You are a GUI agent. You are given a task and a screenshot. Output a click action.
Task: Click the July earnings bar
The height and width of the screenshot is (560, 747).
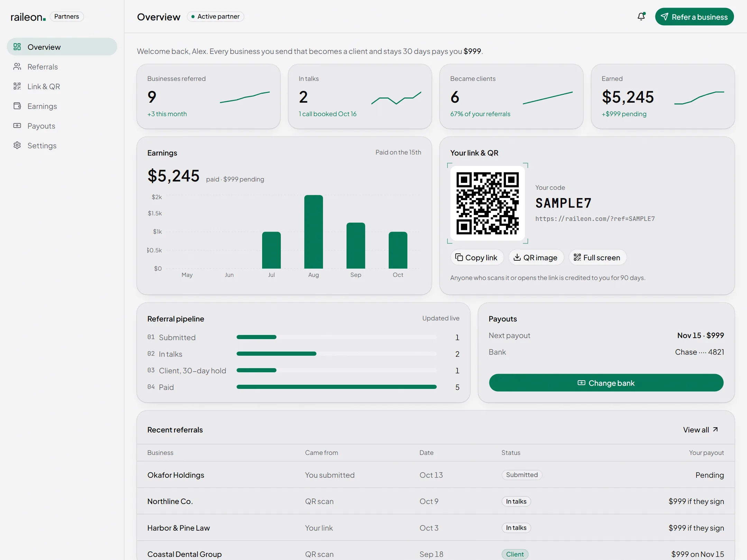(x=271, y=250)
